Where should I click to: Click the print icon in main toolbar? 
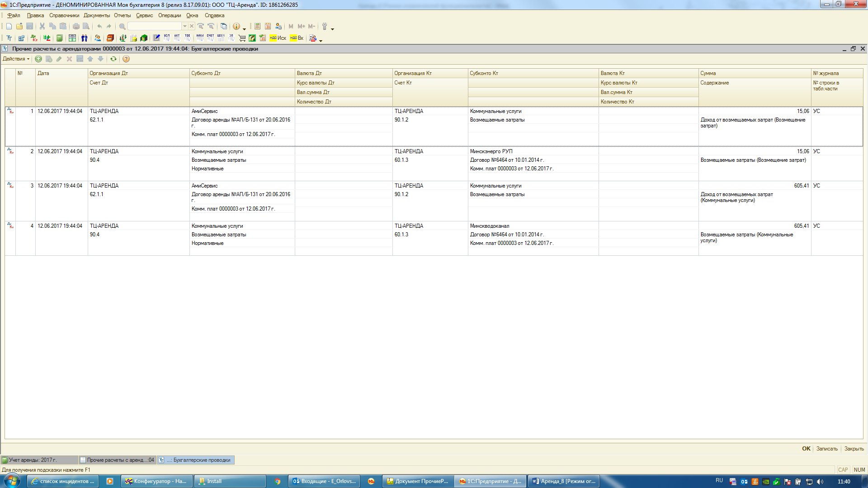(76, 26)
